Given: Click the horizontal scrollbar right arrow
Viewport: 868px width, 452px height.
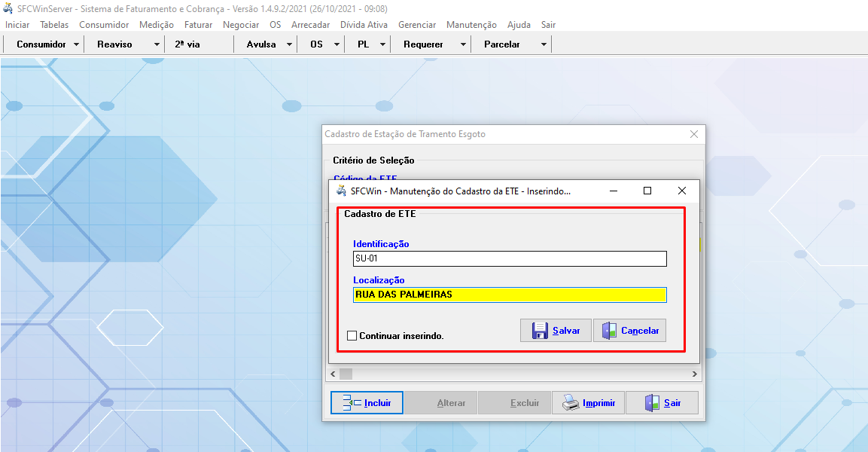Looking at the screenshot, I should [695, 374].
